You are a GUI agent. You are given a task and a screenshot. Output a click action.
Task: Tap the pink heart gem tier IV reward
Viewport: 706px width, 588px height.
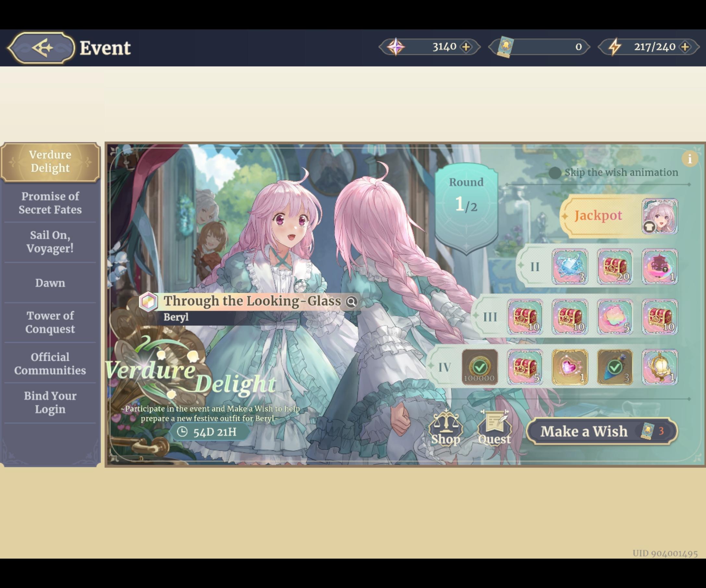[570, 367]
